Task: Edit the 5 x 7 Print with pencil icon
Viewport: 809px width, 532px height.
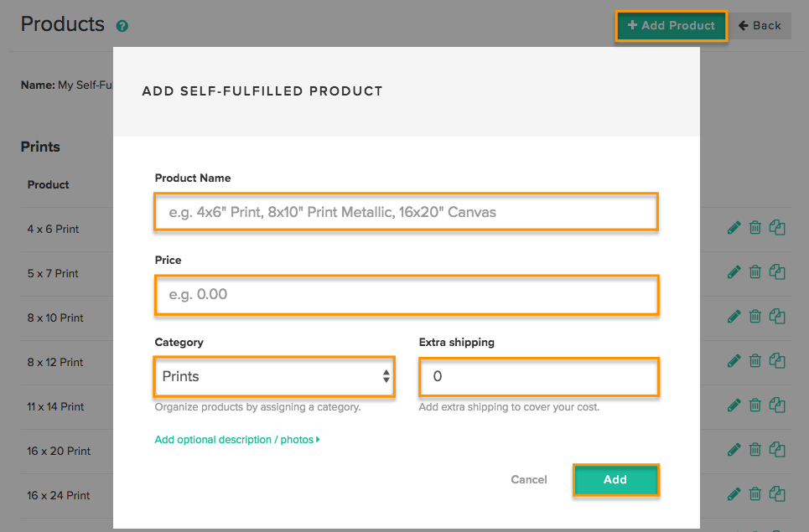Action: 734,272
